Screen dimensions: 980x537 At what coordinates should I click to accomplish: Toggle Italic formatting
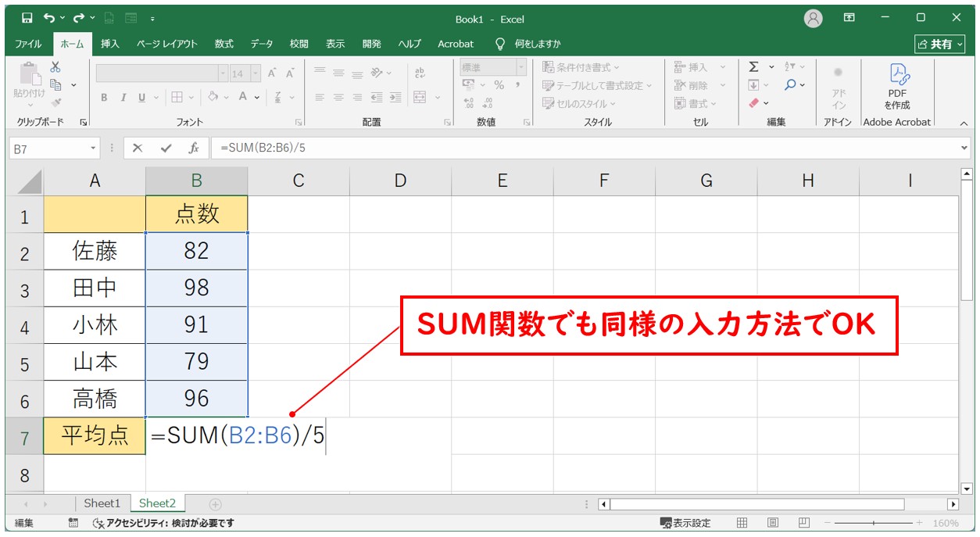[123, 98]
